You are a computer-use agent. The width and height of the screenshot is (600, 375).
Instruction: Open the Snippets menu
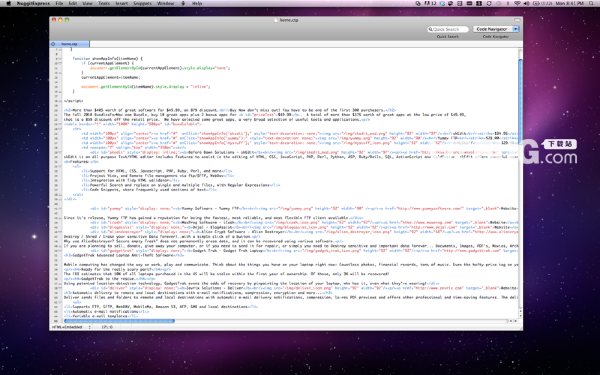[x=142, y=3]
